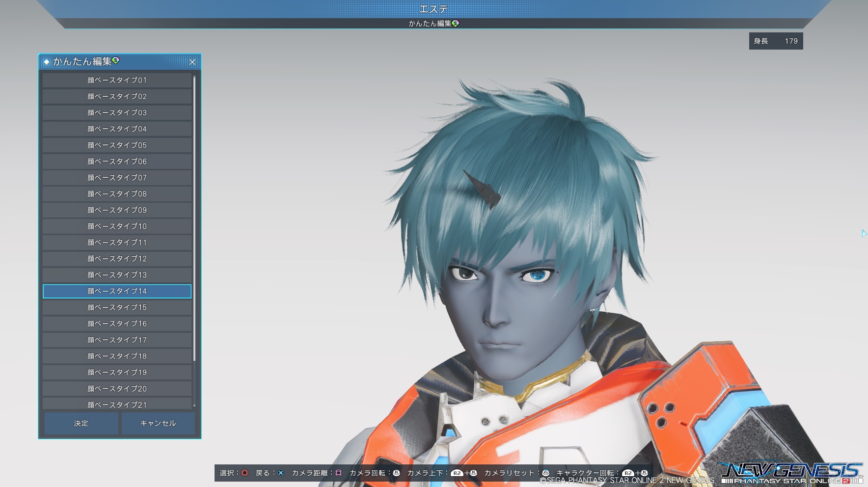Select the highlighted 顔ベースタイプ14 entry
The height and width of the screenshot is (487, 868).
117,291
